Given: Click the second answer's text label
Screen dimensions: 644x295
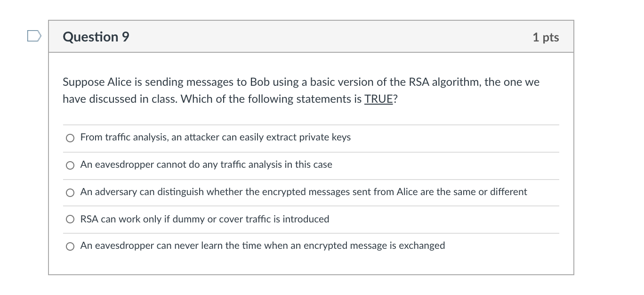Looking at the screenshot, I should [206, 165].
